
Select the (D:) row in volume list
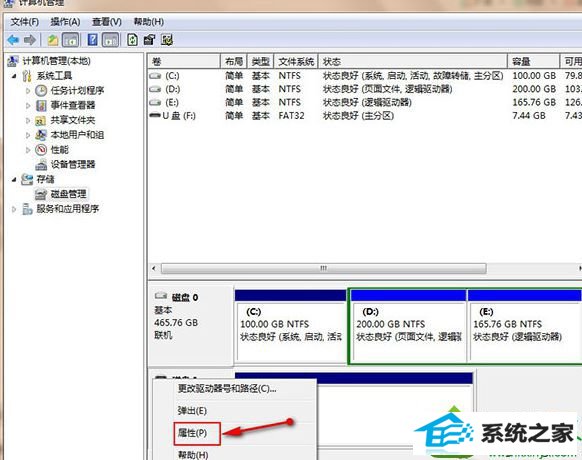365,89
